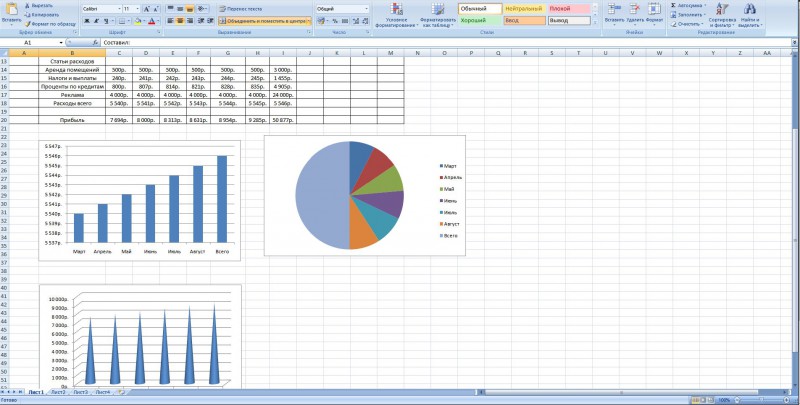Image resolution: width=800 pixels, height=405 pixels.
Task: Open the number format Общий dropdown
Action: pos(366,9)
